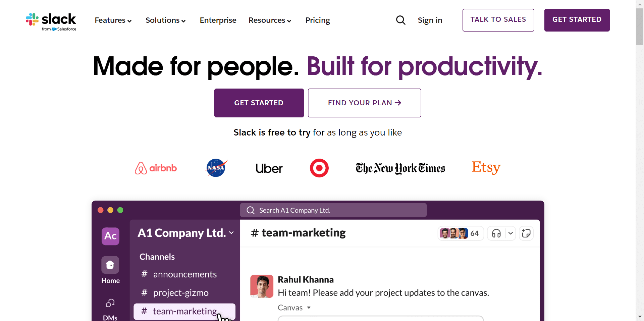
Task: Follow the FIND YOUR PLAN link
Action: [x=364, y=103]
